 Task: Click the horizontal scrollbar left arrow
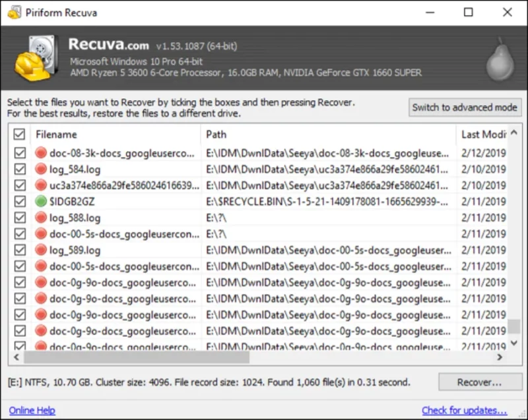(16, 357)
